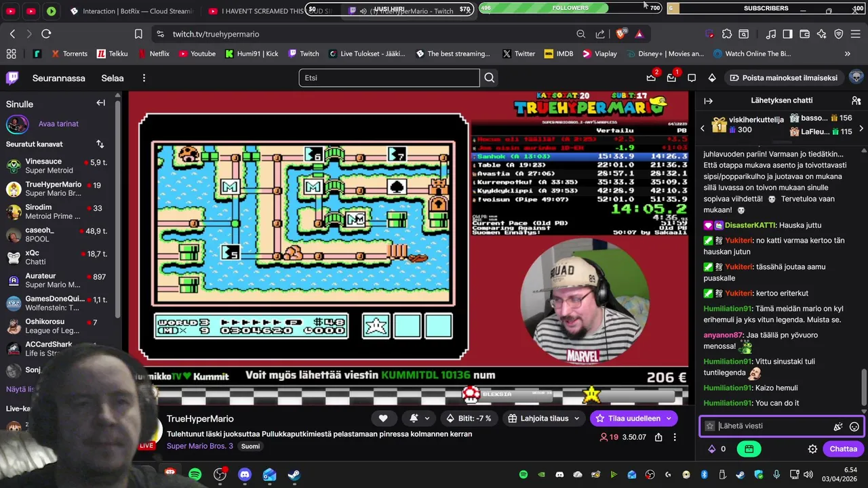The height and width of the screenshot is (488, 868).
Task: Click the Poista mainokset ilmaiseksi button
Action: pos(783,78)
